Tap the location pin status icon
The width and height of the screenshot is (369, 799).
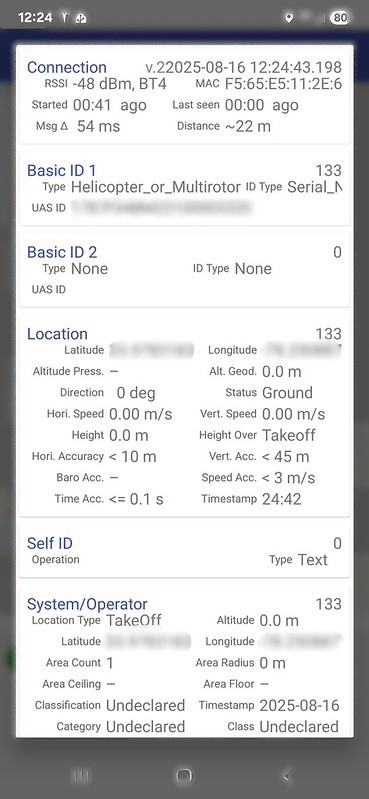pyautogui.click(x=289, y=18)
